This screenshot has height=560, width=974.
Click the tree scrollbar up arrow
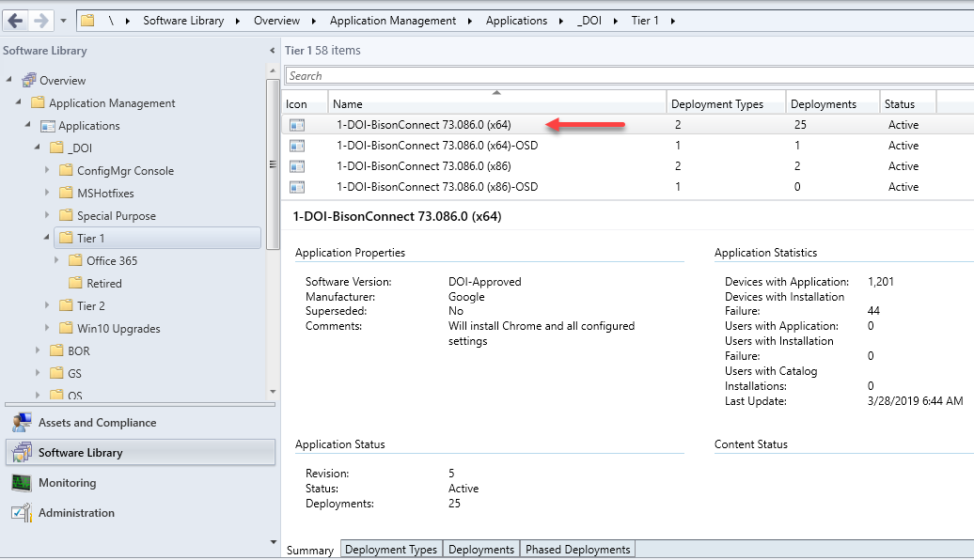click(x=273, y=70)
